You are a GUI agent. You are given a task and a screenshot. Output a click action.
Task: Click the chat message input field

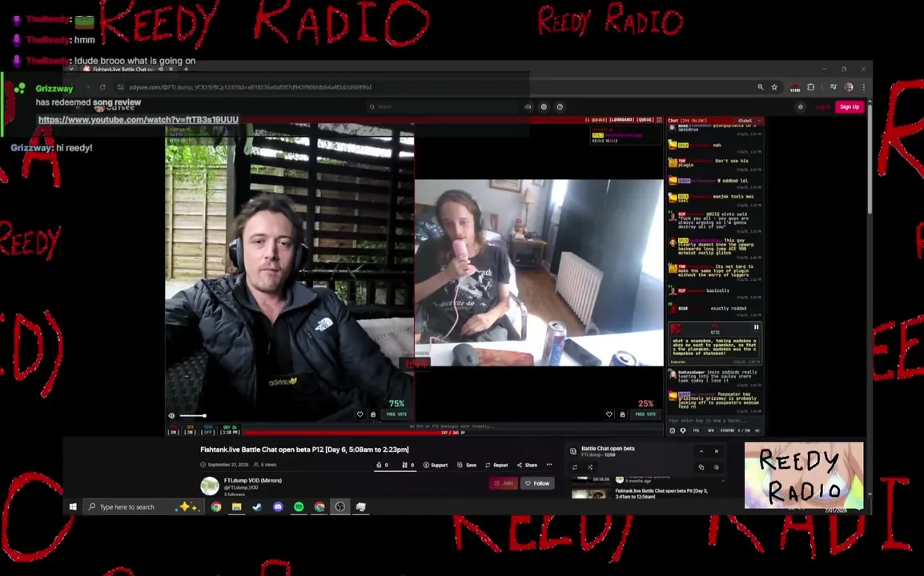[x=715, y=421]
